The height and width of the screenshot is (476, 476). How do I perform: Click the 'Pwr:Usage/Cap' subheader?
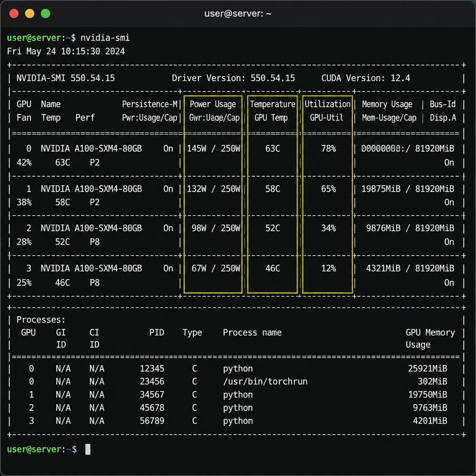coord(150,118)
